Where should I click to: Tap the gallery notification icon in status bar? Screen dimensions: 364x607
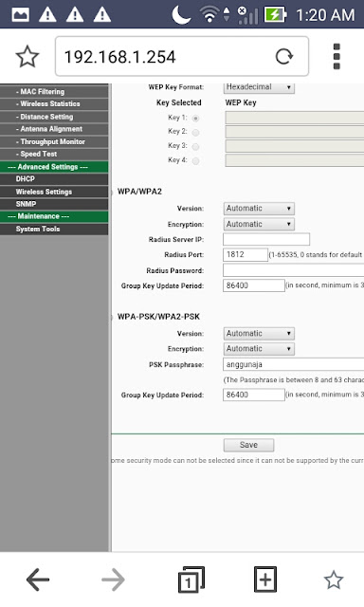coord(20,15)
